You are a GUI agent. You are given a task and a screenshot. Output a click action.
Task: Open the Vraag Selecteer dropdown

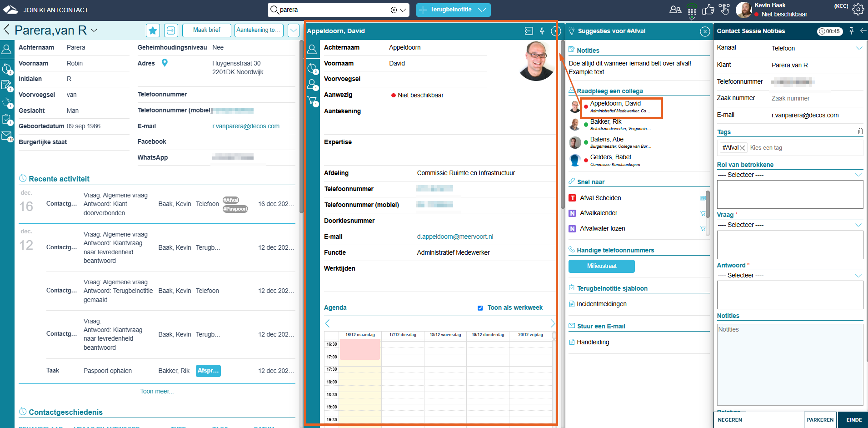(x=790, y=225)
